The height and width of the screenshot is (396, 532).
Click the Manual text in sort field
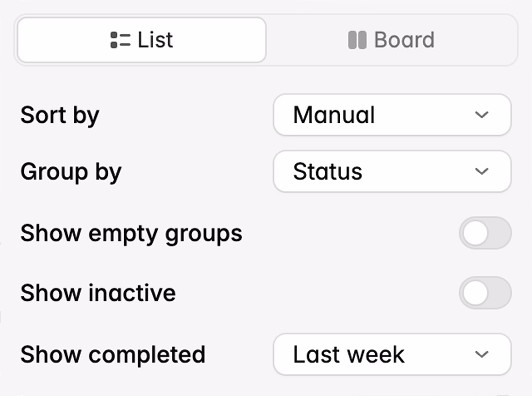(x=334, y=115)
